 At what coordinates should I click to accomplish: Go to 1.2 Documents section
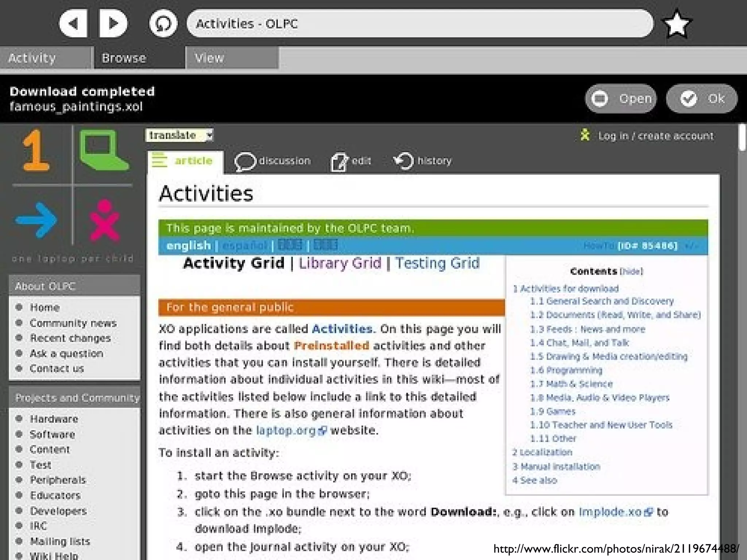pyautogui.click(x=615, y=315)
